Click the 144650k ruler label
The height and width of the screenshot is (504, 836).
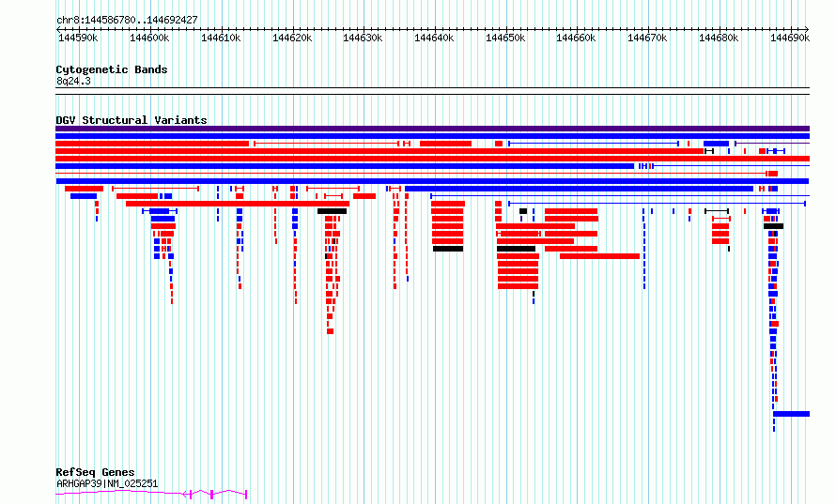coord(505,38)
